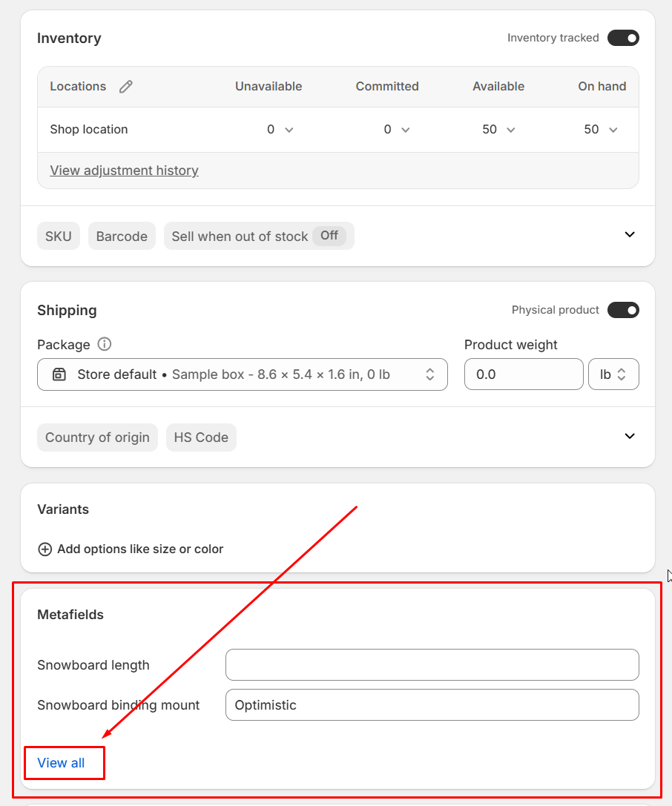Expand the Country of origin section
The height and width of the screenshot is (806, 672).
[x=630, y=436]
